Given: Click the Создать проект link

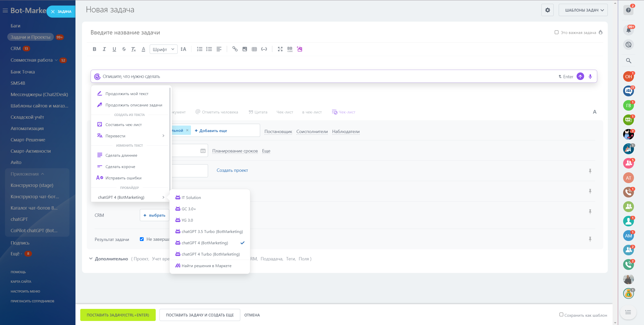Looking at the screenshot, I should 232,170.
